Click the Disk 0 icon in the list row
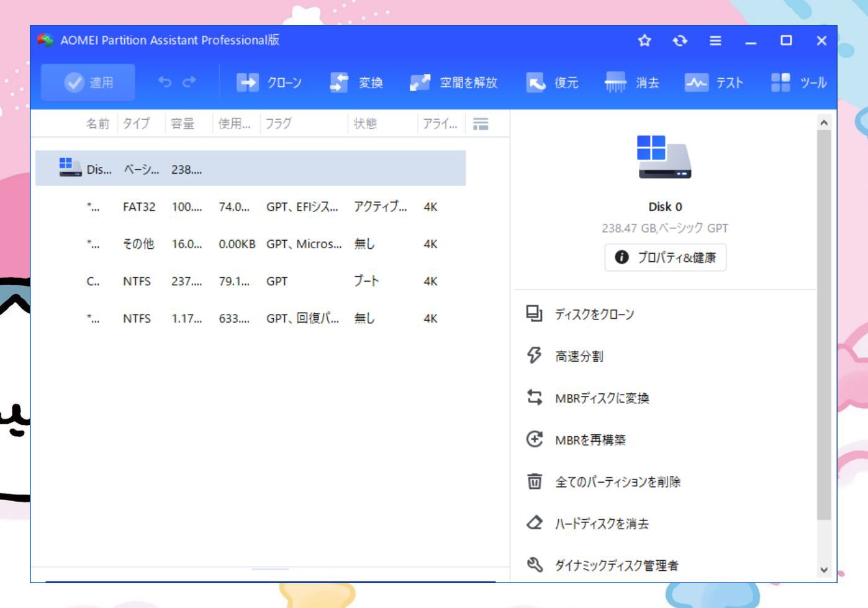This screenshot has height=608, width=868. click(x=70, y=168)
